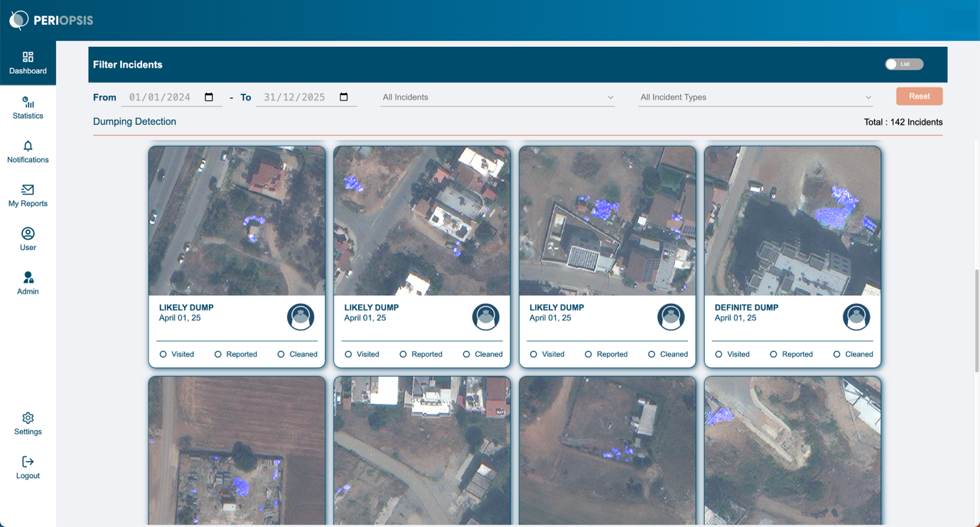Image resolution: width=980 pixels, height=527 pixels.
Task: Open the Dashboard grid icon
Action: point(28,57)
